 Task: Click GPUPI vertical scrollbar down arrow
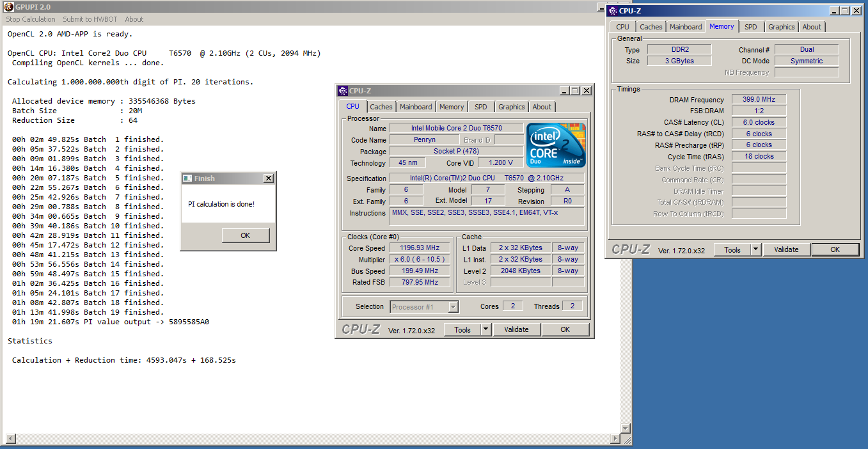pos(626,428)
